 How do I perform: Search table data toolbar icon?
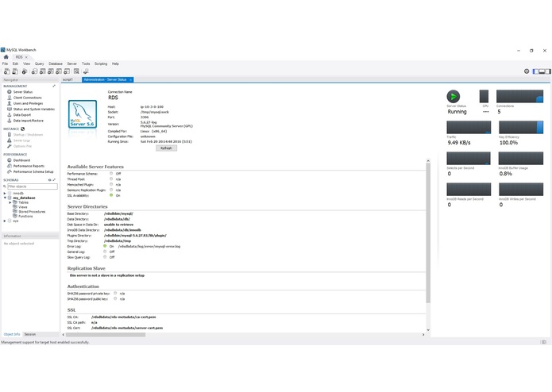(76, 71)
